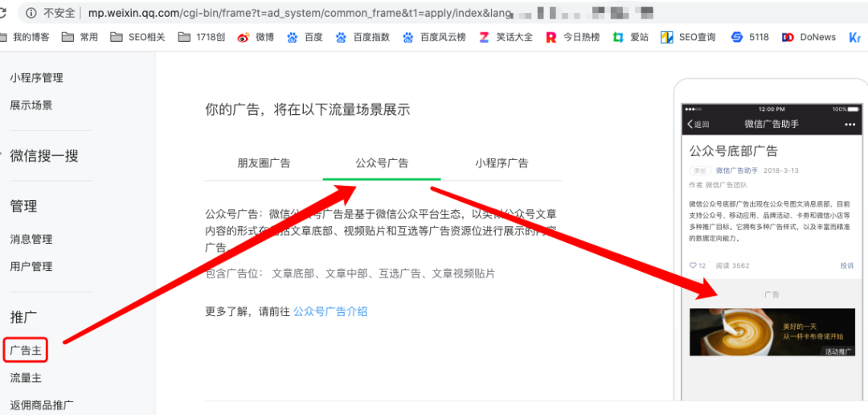868x415 pixels.
Task: Open 展示场景 in the sidebar
Action: (x=31, y=105)
